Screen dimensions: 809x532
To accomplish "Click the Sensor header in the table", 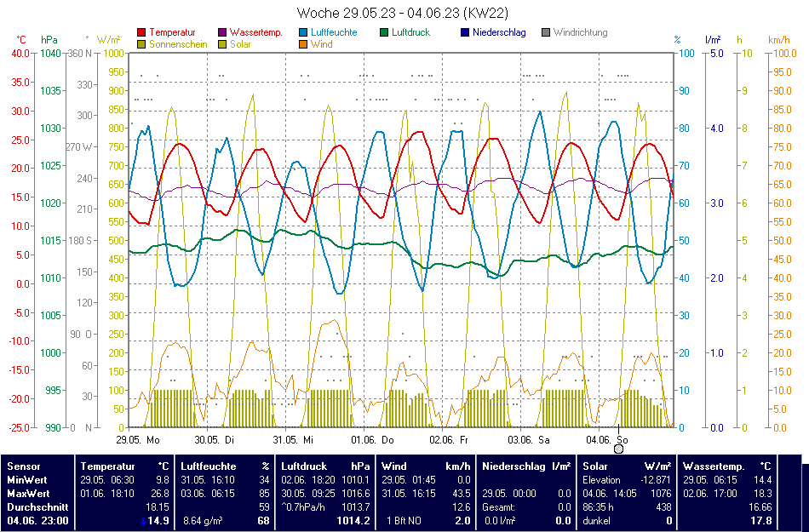I will [24, 466].
